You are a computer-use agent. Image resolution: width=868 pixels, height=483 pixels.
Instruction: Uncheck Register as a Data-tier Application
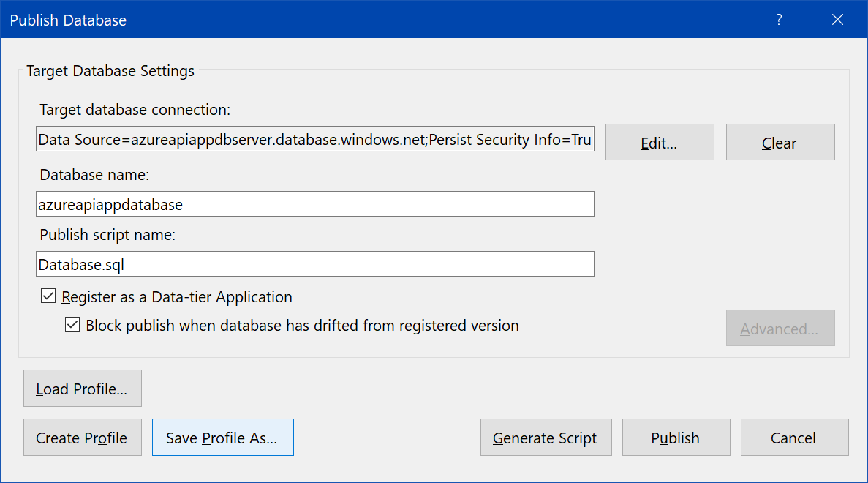[x=49, y=296]
